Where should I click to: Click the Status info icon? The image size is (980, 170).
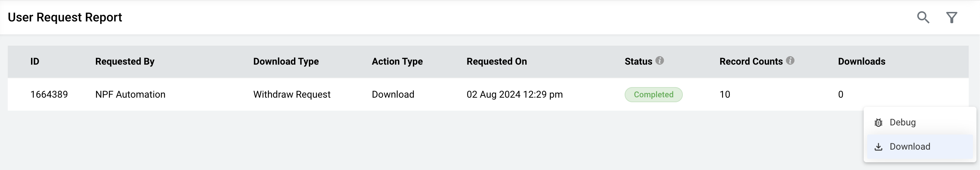660,60
